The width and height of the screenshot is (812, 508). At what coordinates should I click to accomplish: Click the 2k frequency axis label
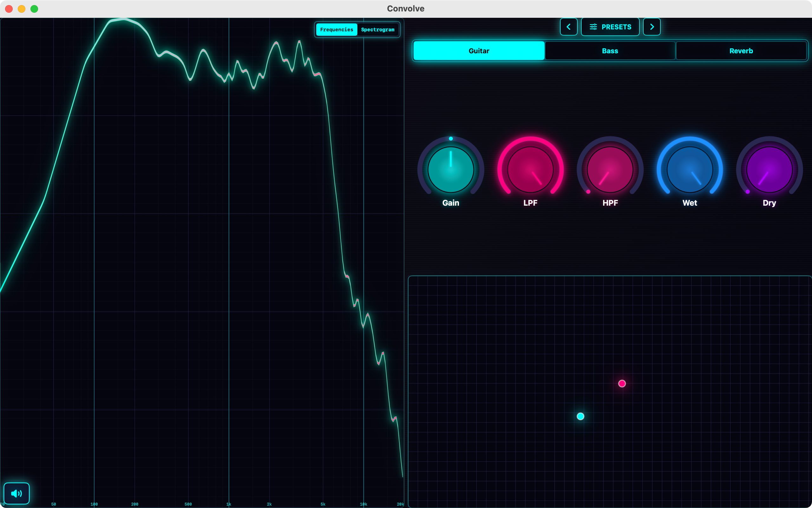pos(269,504)
